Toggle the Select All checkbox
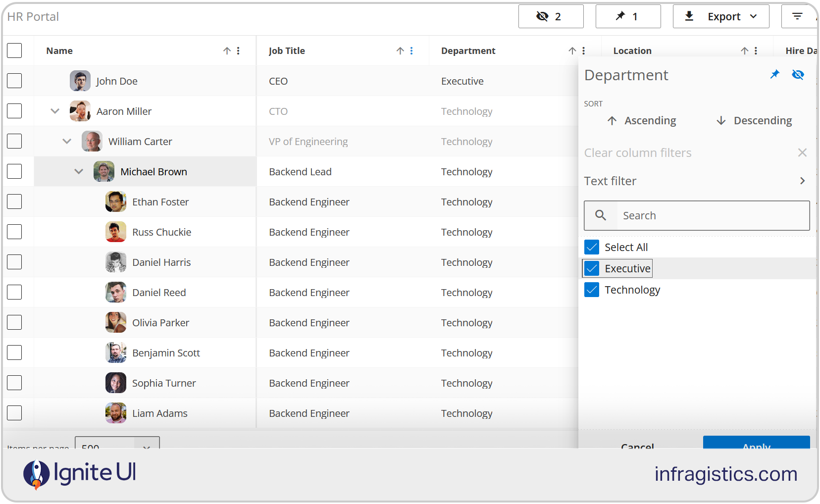This screenshot has width=820, height=504. (x=591, y=247)
